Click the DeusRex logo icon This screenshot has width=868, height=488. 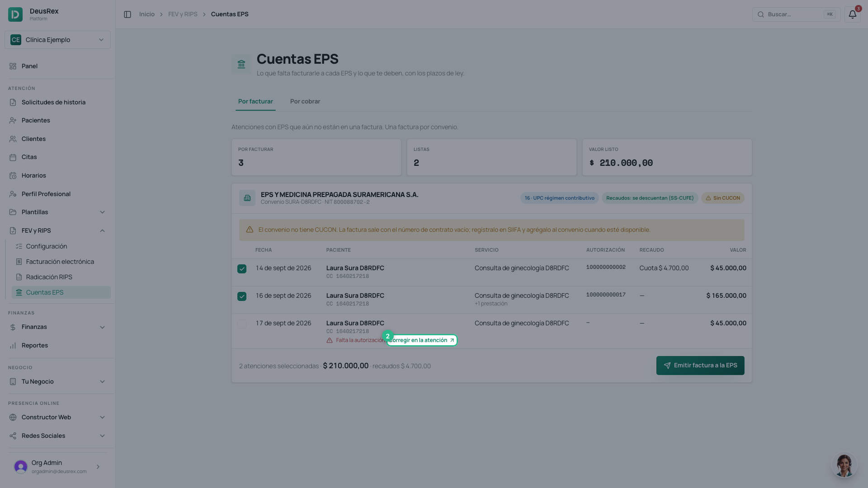tap(15, 14)
